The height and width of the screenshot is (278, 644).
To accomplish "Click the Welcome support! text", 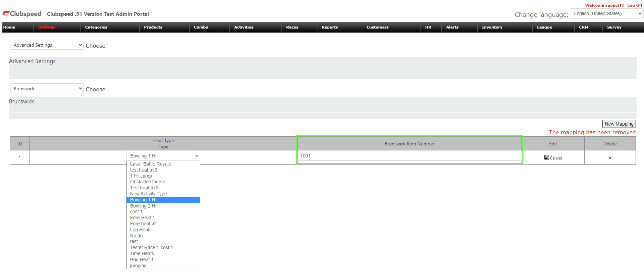I will click(x=604, y=5).
